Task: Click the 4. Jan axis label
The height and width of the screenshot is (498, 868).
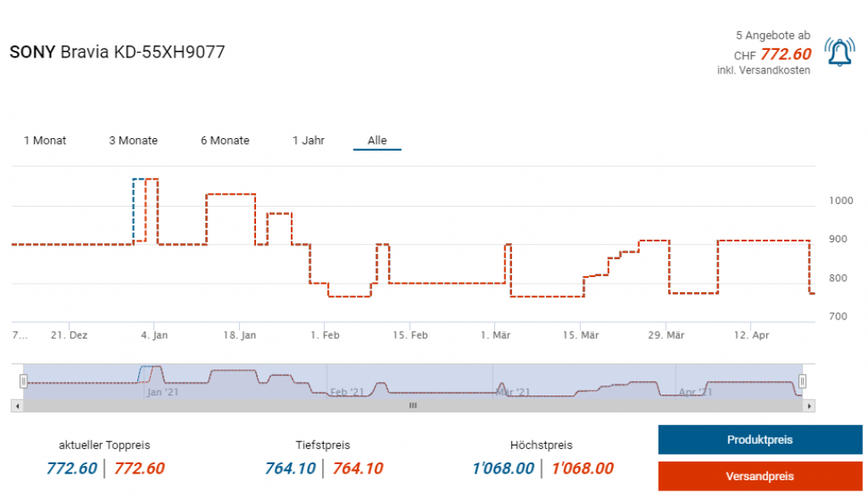Action: point(154,335)
